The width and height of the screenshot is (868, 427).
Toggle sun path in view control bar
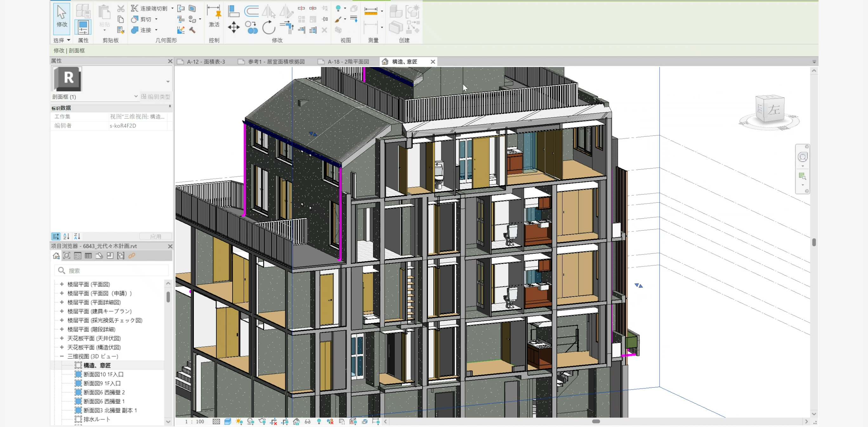239,421
